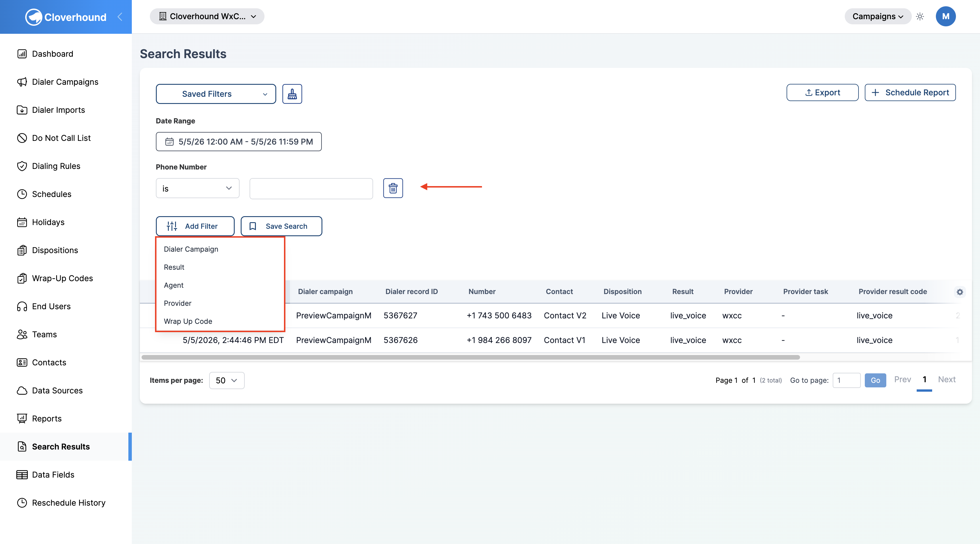Click the Go button in pagination
Screen dimensions: 980x544
[875, 381]
